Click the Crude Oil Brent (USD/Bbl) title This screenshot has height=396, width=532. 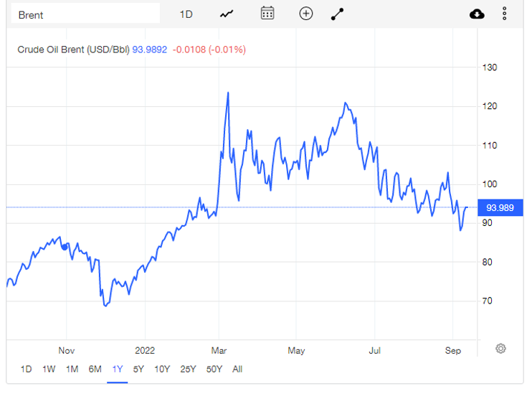(73, 49)
